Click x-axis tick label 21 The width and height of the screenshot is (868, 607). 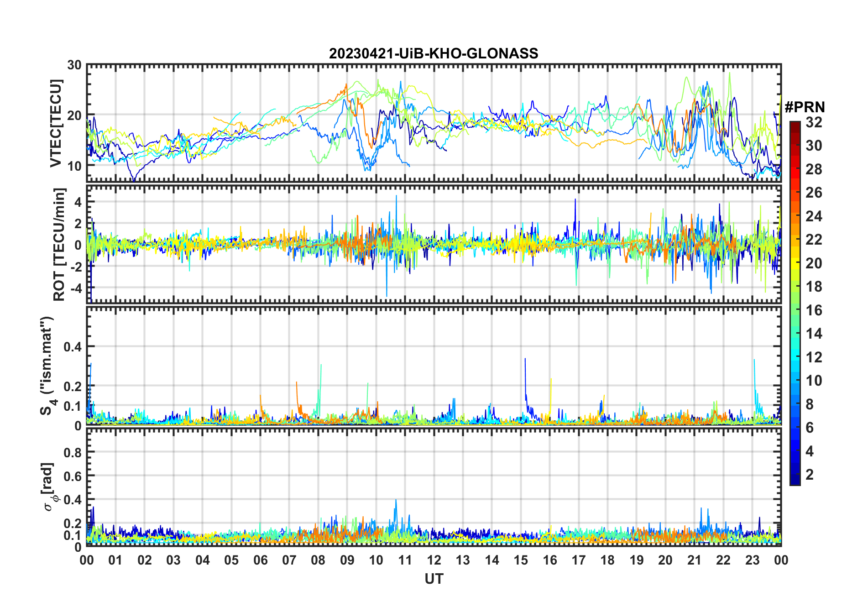(695, 560)
